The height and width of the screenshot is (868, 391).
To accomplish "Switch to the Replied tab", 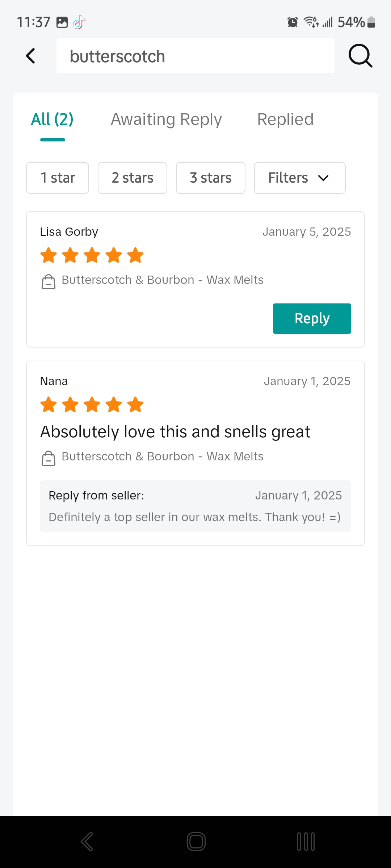I will point(285,119).
